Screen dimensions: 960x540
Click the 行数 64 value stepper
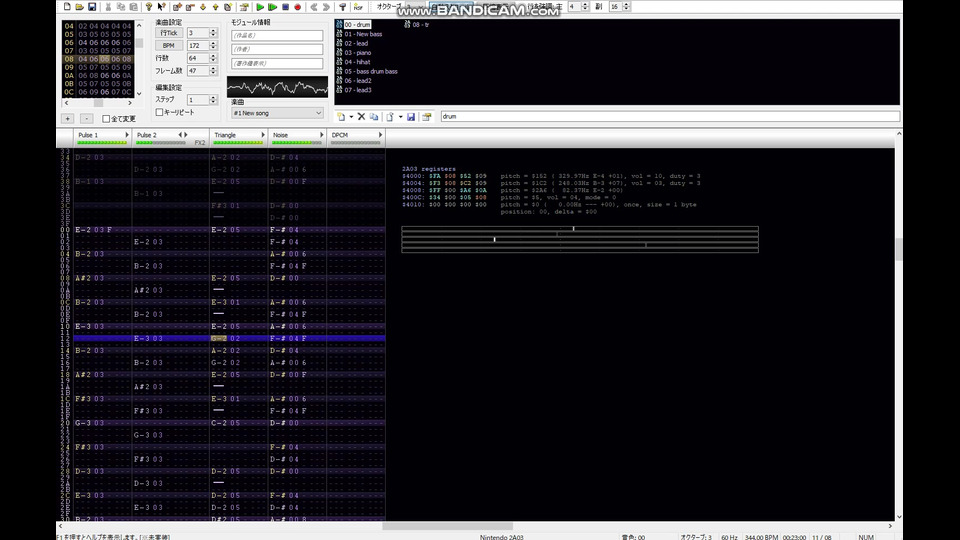(x=213, y=58)
